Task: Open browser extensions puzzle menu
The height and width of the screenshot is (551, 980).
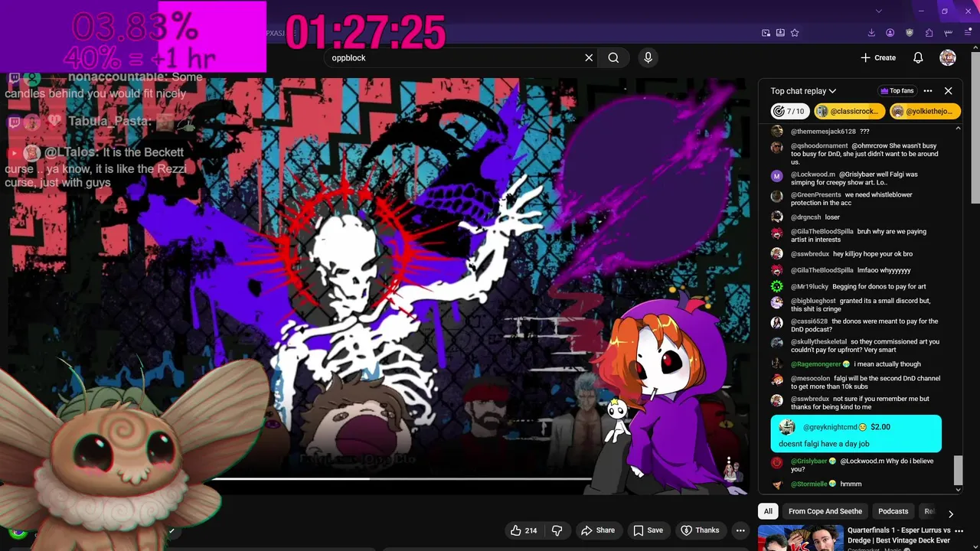Action: (929, 33)
